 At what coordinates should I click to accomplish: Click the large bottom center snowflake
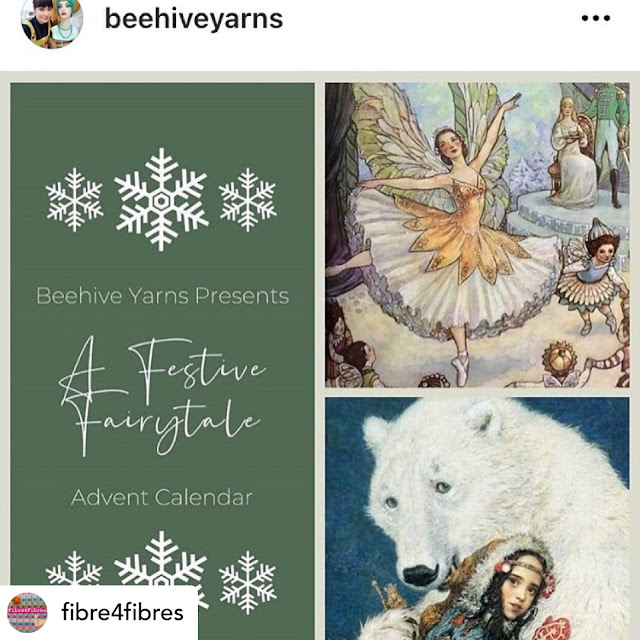(x=162, y=561)
